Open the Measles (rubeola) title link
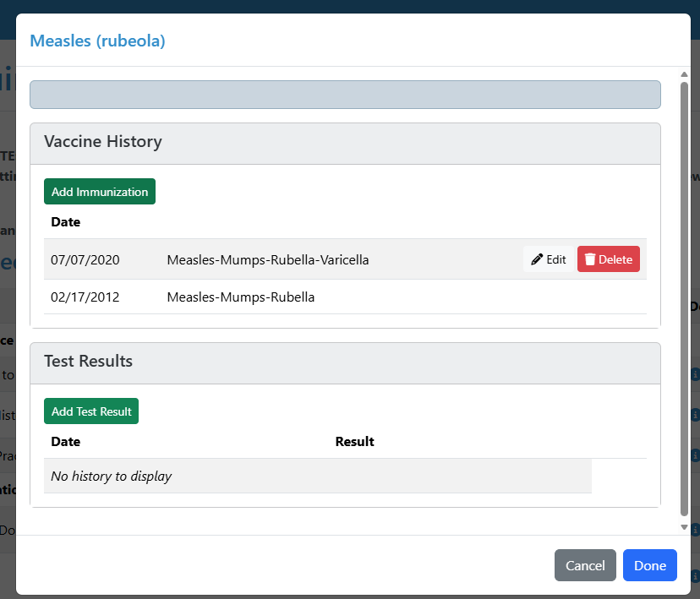Viewport: 700px width, 599px height. tap(96, 41)
